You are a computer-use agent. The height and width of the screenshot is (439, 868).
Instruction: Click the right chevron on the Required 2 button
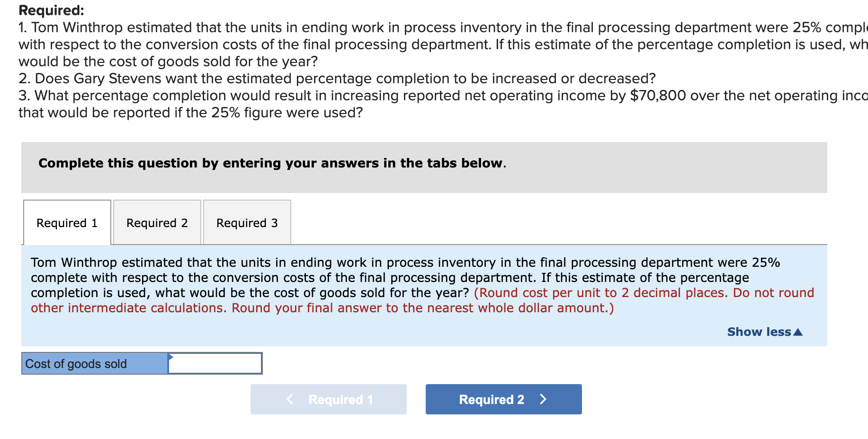click(x=543, y=399)
